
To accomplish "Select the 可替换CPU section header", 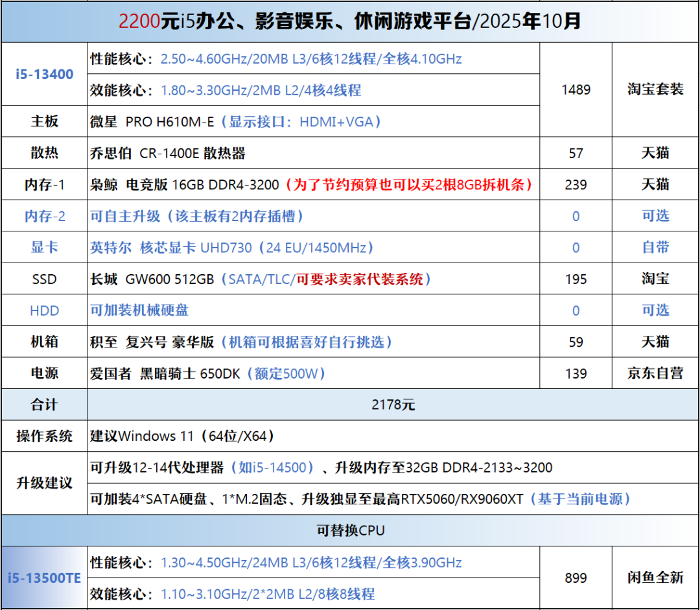I will click(x=350, y=530).
